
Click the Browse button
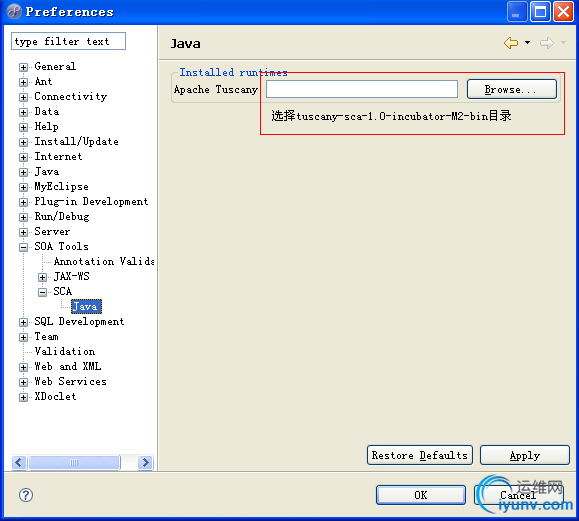coord(511,89)
